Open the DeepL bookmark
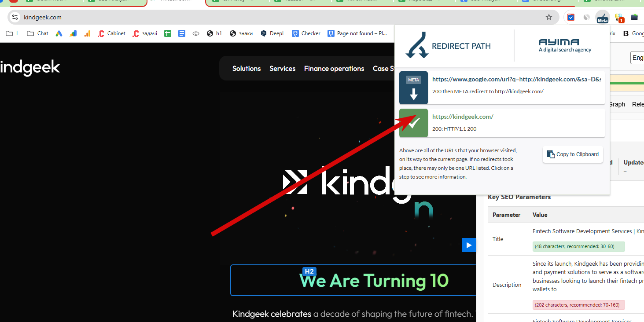The height and width of the screenshot is (322, 644). coord(272,33)
